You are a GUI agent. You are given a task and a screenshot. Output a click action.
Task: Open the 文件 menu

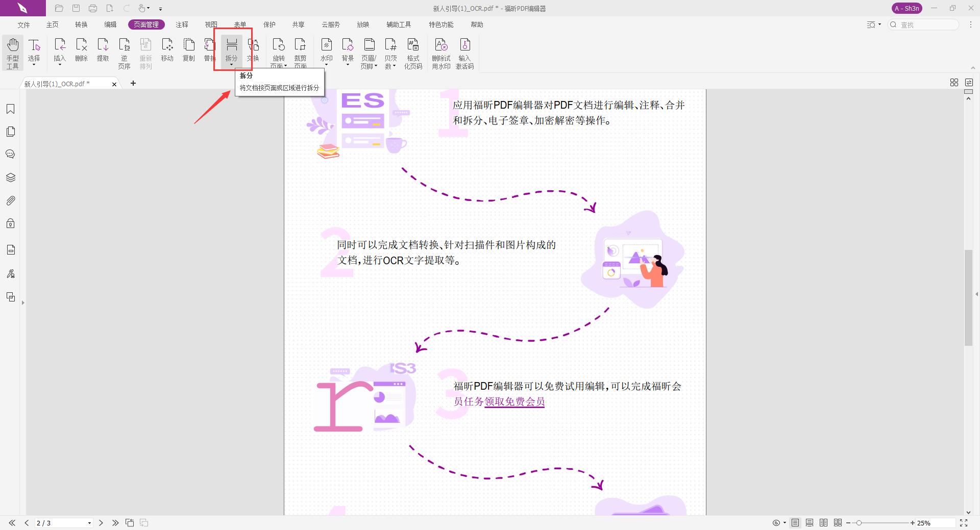(x=23, y=24)
